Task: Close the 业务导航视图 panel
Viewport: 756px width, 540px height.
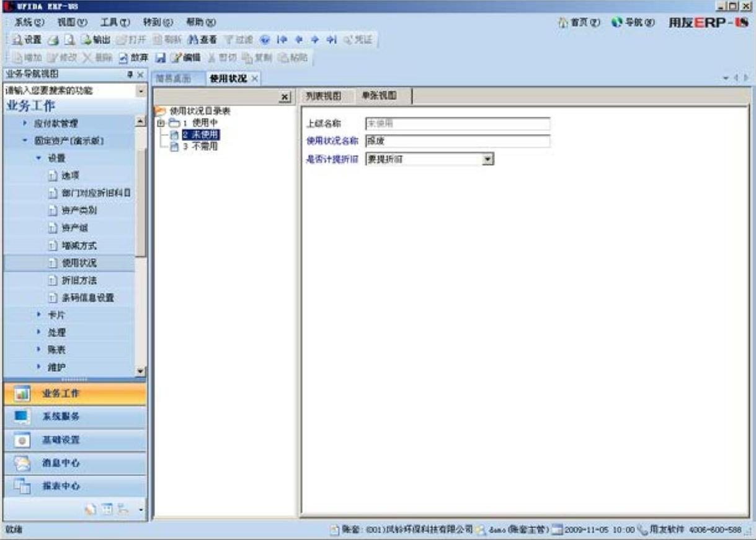Action: coord(141,74)
